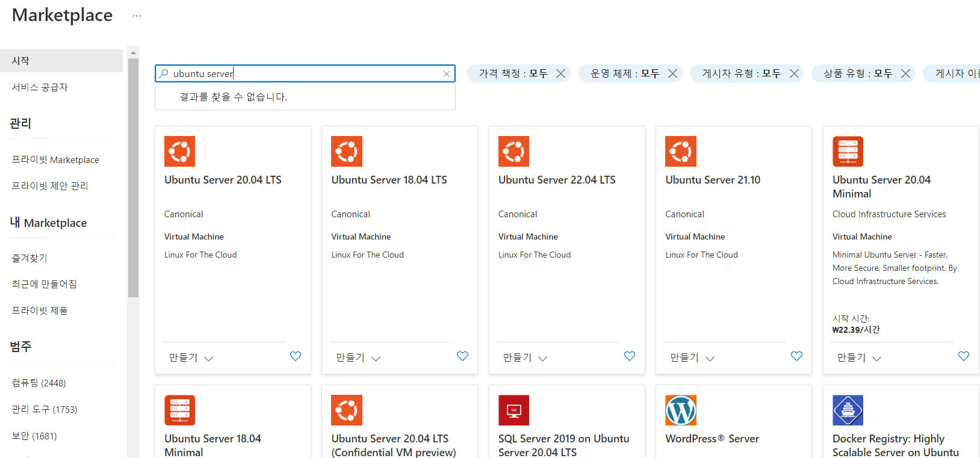The image size is (980, 458).
Task: Click the Ubuntu Server 21.10 logo icon
Action: pos(681,151)
